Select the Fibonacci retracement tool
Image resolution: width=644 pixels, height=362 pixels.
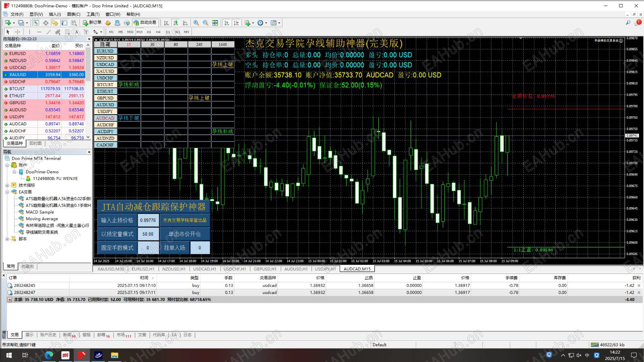67,32
